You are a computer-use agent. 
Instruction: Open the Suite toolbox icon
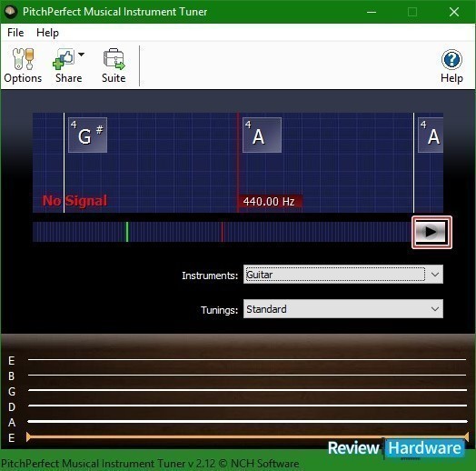tap(114, 59)
